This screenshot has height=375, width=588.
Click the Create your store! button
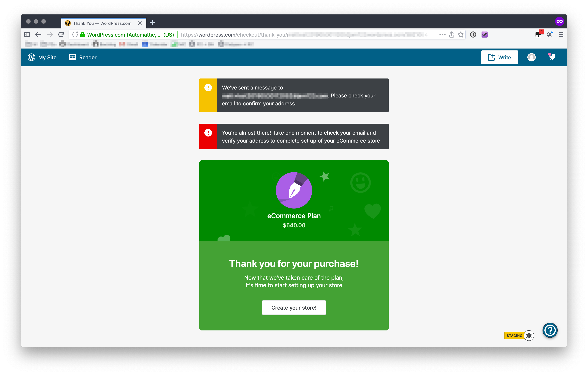(294, 308)
